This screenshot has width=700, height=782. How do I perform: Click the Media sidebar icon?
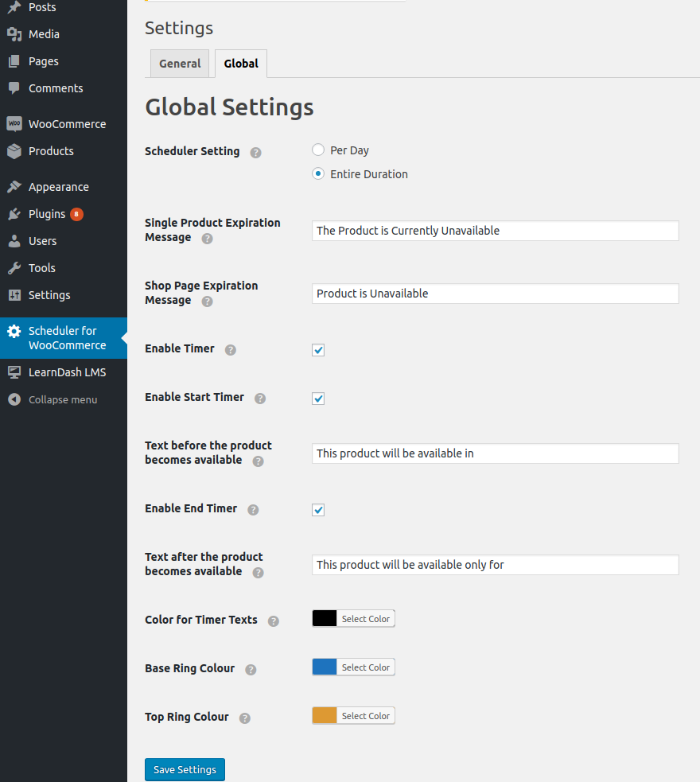click(14, 34)
